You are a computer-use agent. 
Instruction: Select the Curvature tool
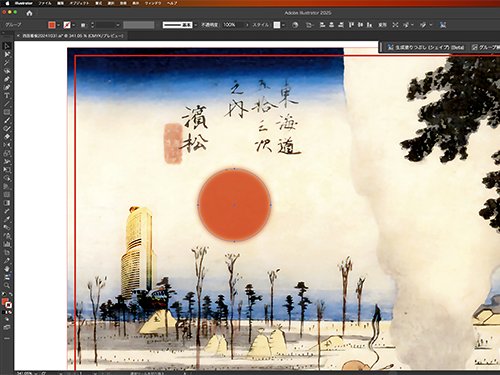coord(7,87)
